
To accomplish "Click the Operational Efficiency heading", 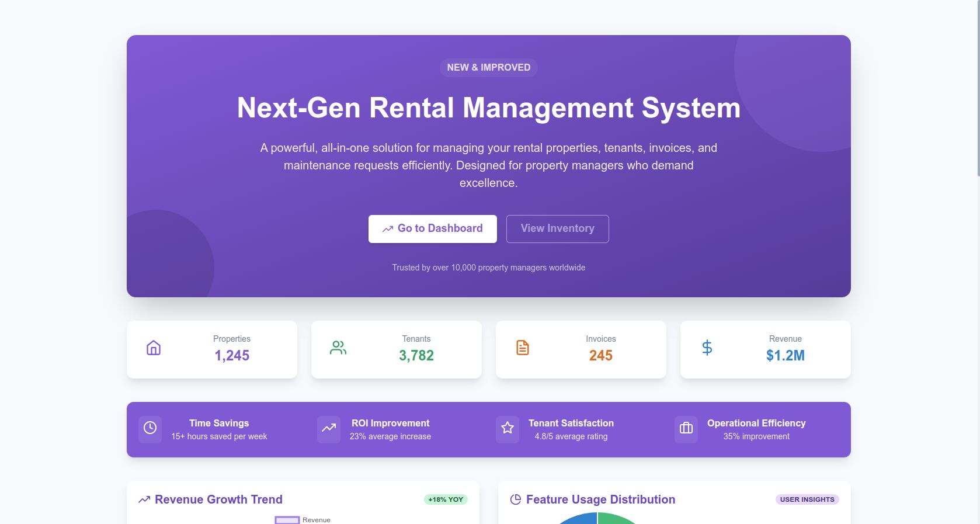I will [x=756, y=424].
